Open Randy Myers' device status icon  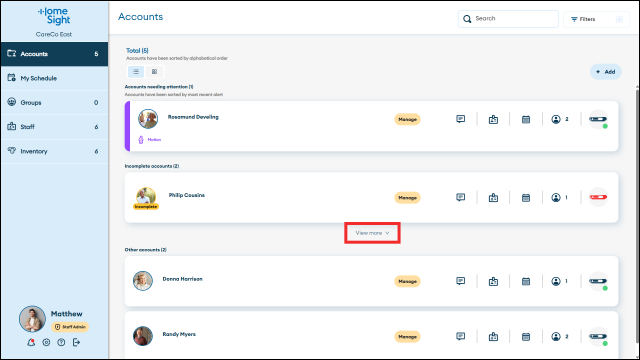pos(598,337)
